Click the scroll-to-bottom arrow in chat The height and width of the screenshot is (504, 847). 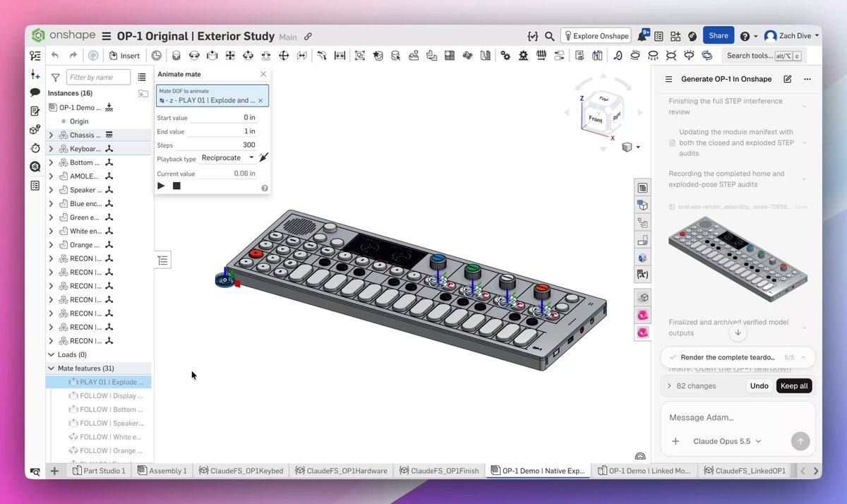coord(738,332)
